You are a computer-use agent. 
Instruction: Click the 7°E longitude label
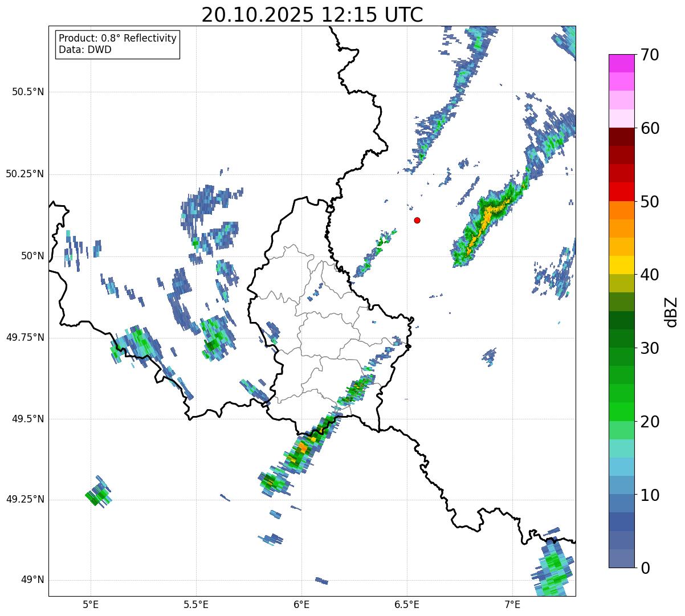512,605
